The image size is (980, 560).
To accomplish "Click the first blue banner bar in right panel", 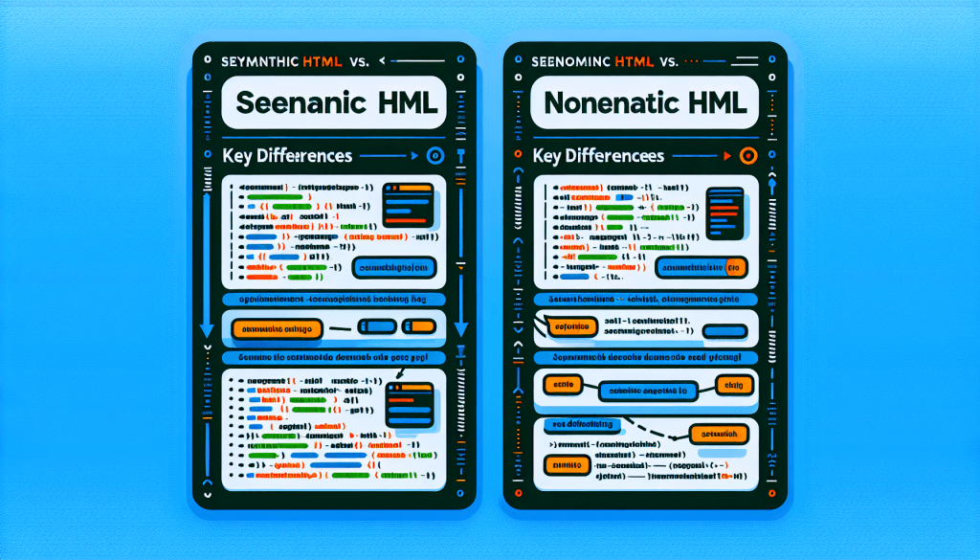I will tap(646, 299).
